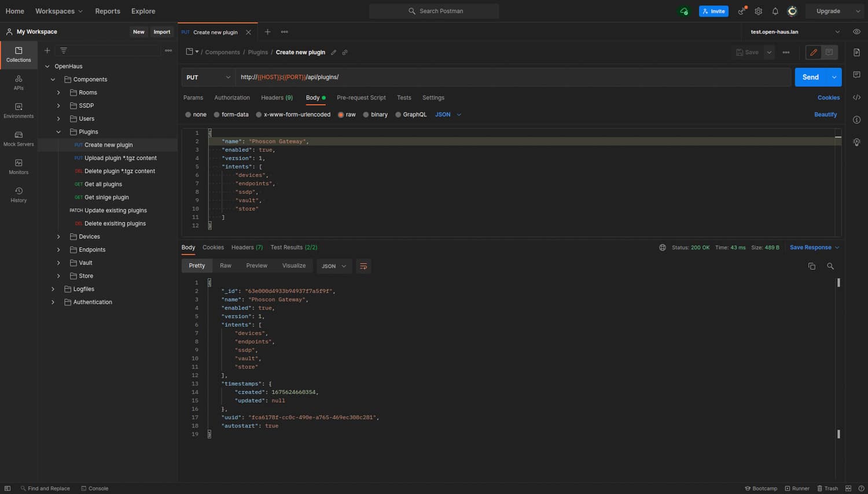Screen dimensions: 868x494
Task: Open the History panel icon
Action: pos(19,194)
